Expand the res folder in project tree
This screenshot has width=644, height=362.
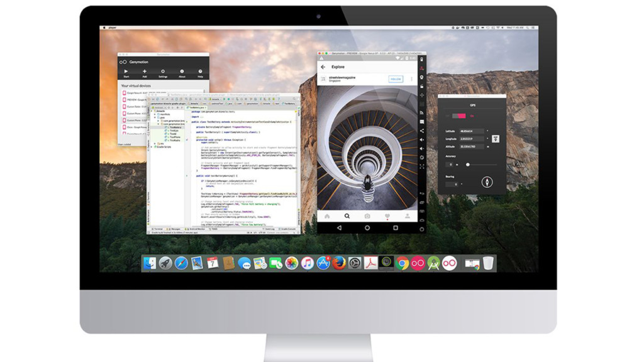click(155, 144)
